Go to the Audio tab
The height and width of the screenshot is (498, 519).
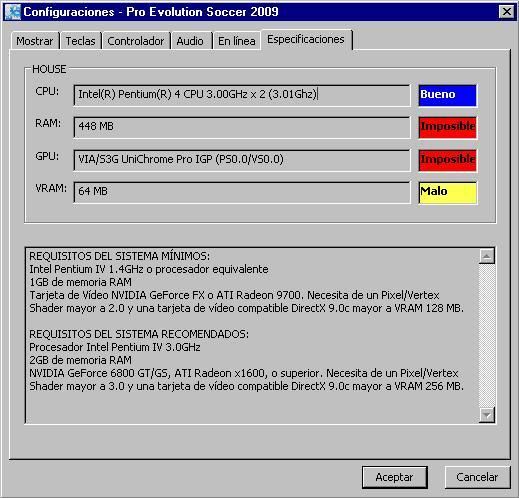point(190,41)
